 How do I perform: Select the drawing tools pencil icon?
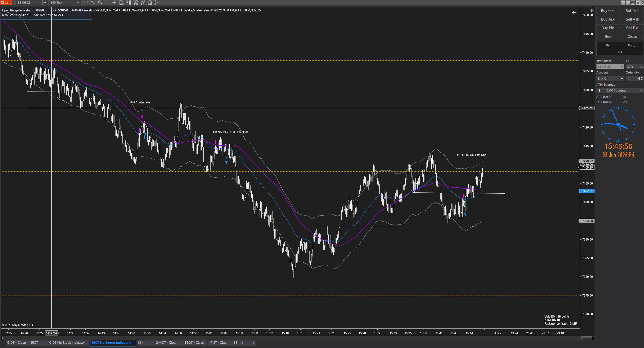pyautogui.click(x=93, y=3)
